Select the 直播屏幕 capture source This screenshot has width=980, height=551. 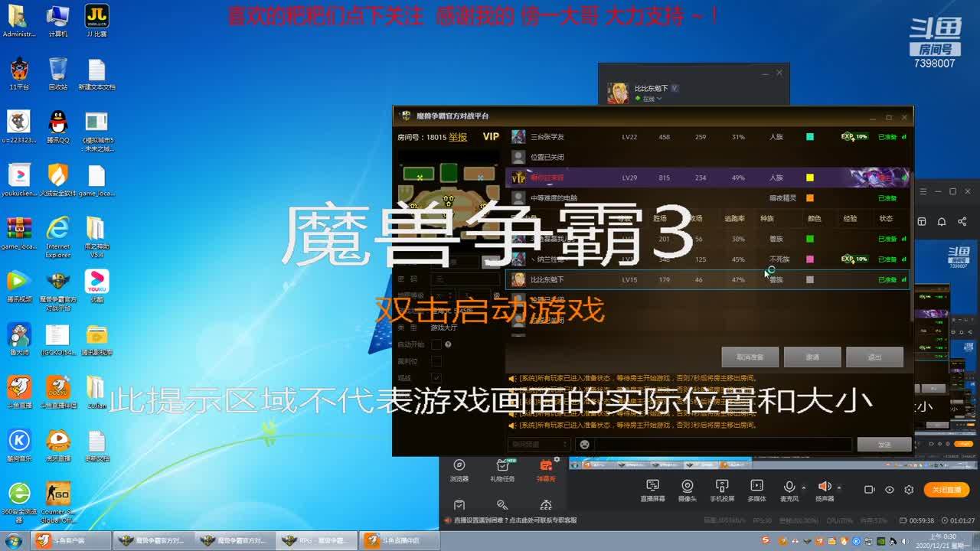pos(653,491)
